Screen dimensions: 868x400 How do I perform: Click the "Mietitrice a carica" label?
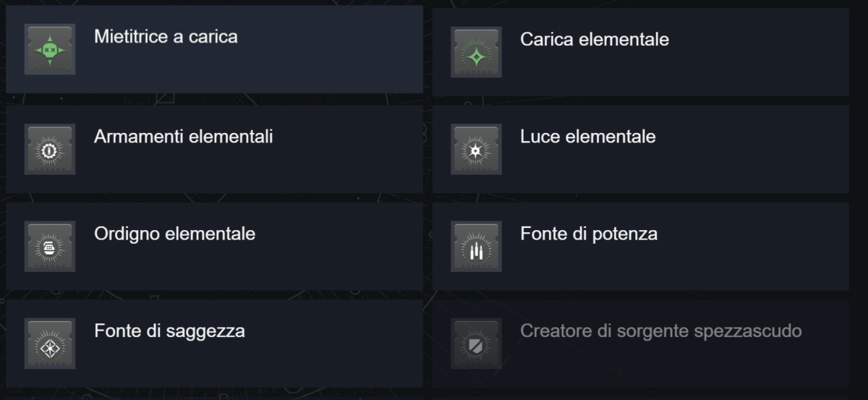pyautogui.click(x=166, y=36)
